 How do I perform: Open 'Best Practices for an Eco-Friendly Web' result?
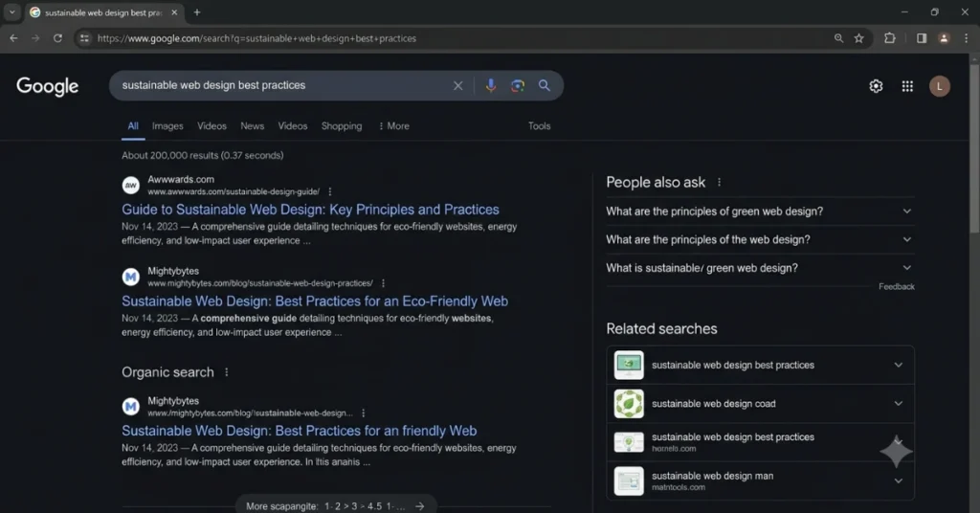[315, 301]
